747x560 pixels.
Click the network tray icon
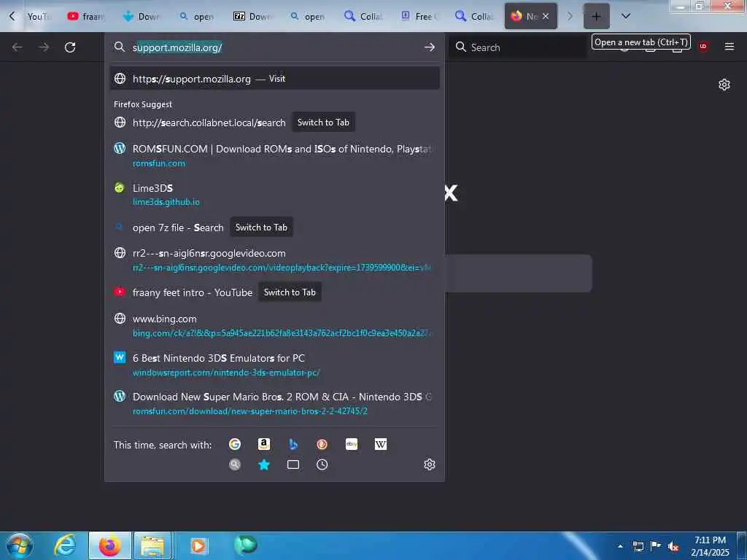point(638,547)
